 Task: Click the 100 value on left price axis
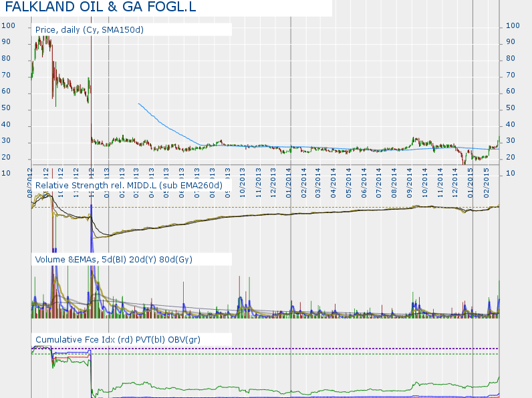[x=9, y=26]
